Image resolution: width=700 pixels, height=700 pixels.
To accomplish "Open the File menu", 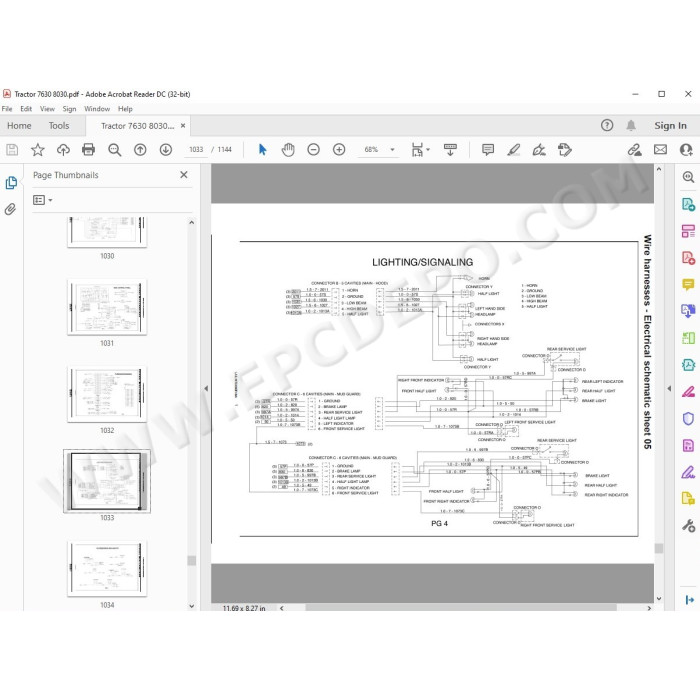I will [x=7, y=109].
